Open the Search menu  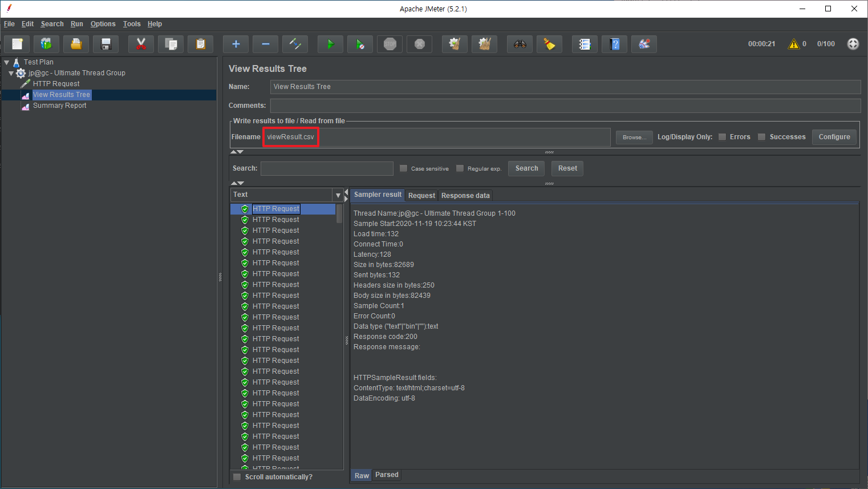click(52, 24)
